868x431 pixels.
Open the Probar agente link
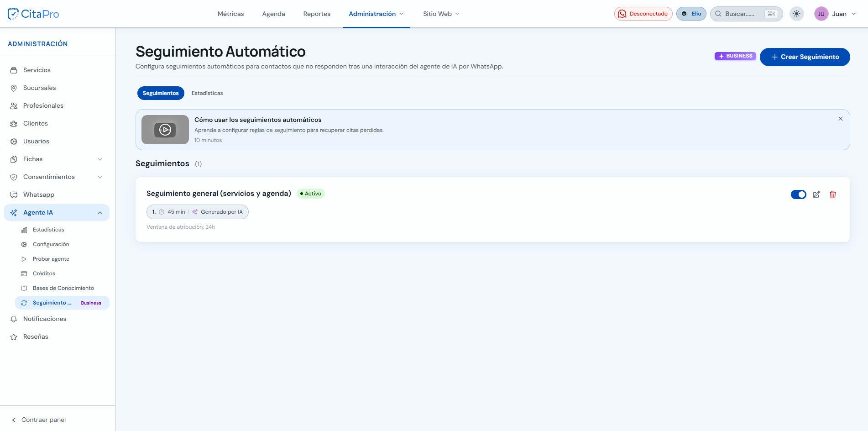coord(62,259)
